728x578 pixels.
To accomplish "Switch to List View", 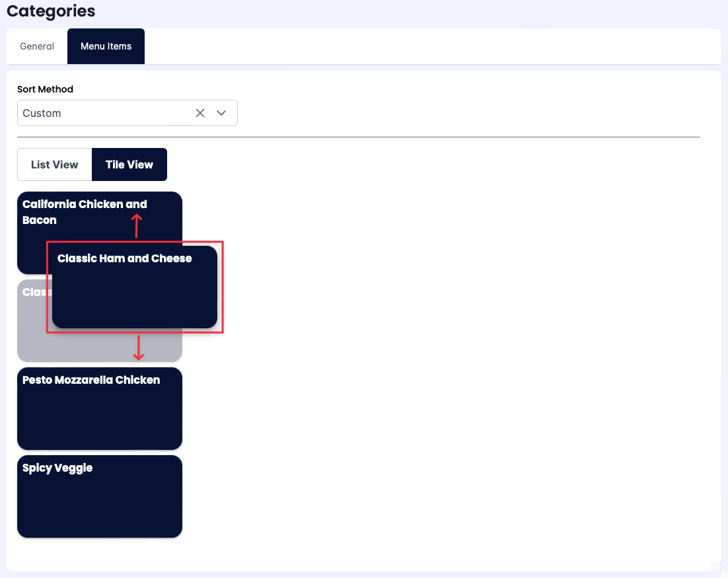I will tap(55, 164).
